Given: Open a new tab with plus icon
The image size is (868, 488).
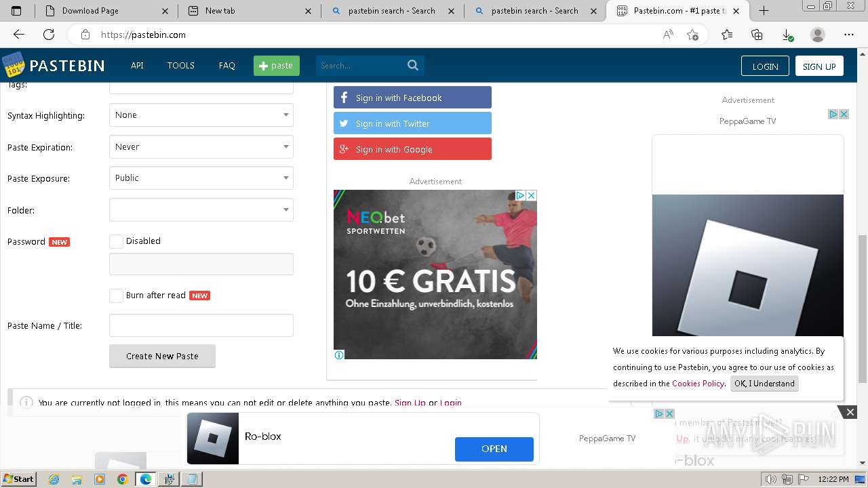Looking at the screenshot, I should click(x=764, y=10).
